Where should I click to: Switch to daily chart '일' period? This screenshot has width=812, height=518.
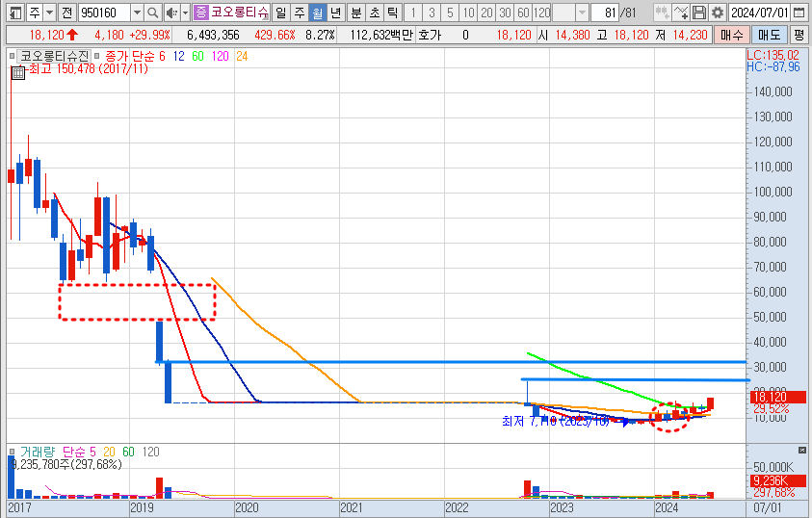(280, 13)
